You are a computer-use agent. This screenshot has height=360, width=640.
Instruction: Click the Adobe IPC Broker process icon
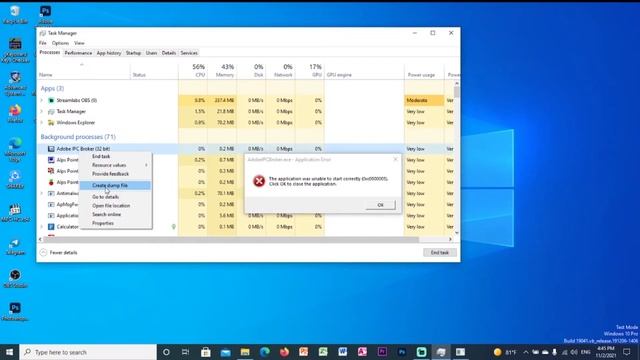tap(51, 149)
